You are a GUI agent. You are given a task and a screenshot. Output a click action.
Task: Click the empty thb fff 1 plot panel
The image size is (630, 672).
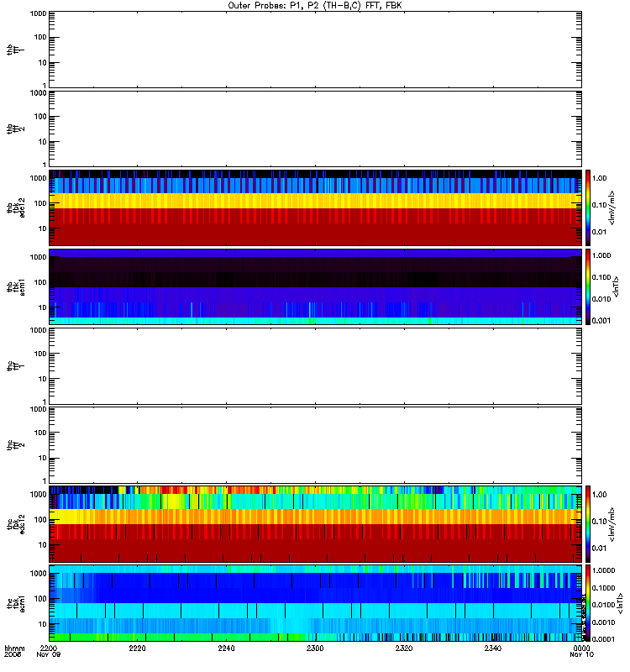315,50
